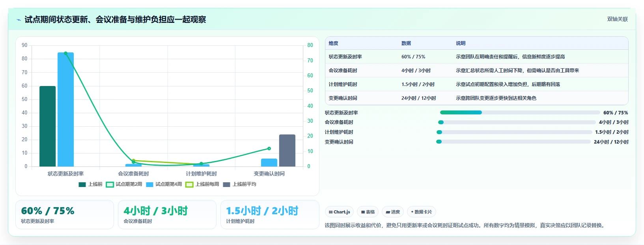
Task: Click the 维度 table column header
Action: click(x=333, y=43)
